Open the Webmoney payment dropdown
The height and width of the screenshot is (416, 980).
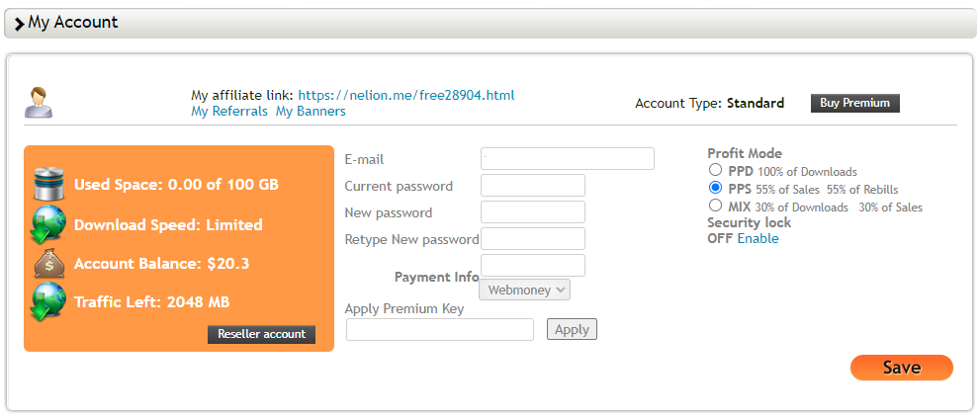(525, 290)
